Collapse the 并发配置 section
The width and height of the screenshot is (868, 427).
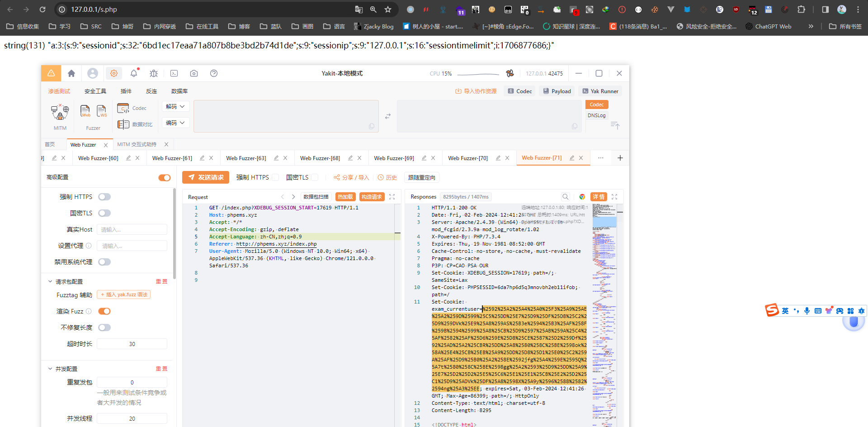pos(50,369)
